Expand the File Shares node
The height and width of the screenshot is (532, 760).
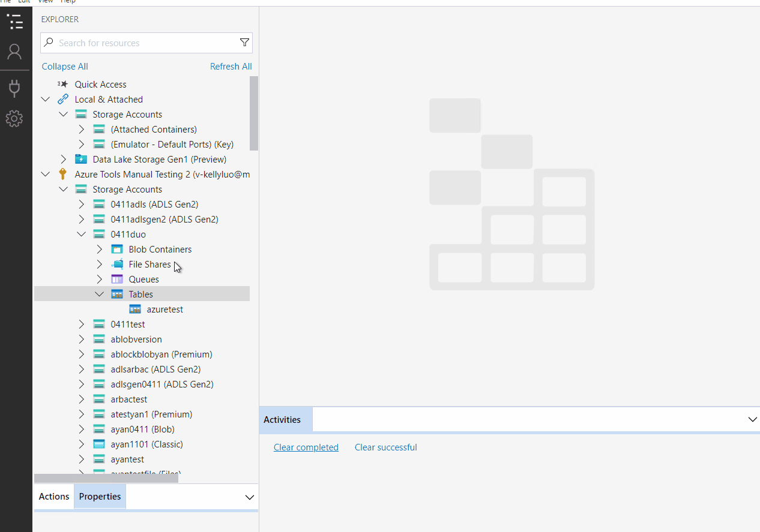coord(100,265)
